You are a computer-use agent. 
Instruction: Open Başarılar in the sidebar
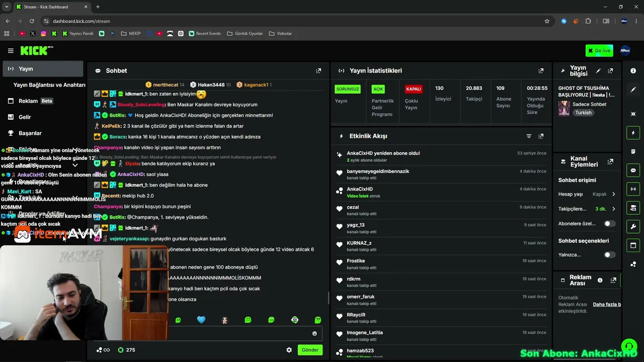pos(43,133)
